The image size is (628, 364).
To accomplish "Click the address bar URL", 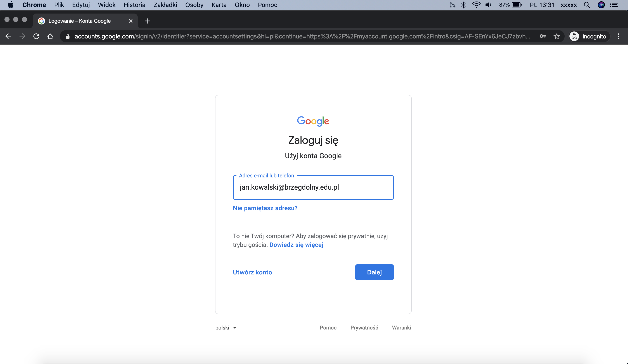I will coord(302,36).
